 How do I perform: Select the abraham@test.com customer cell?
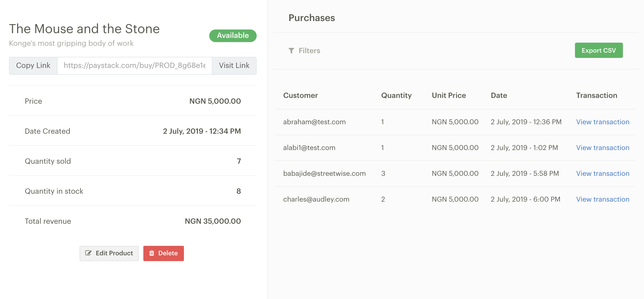[x=314, y=122]
